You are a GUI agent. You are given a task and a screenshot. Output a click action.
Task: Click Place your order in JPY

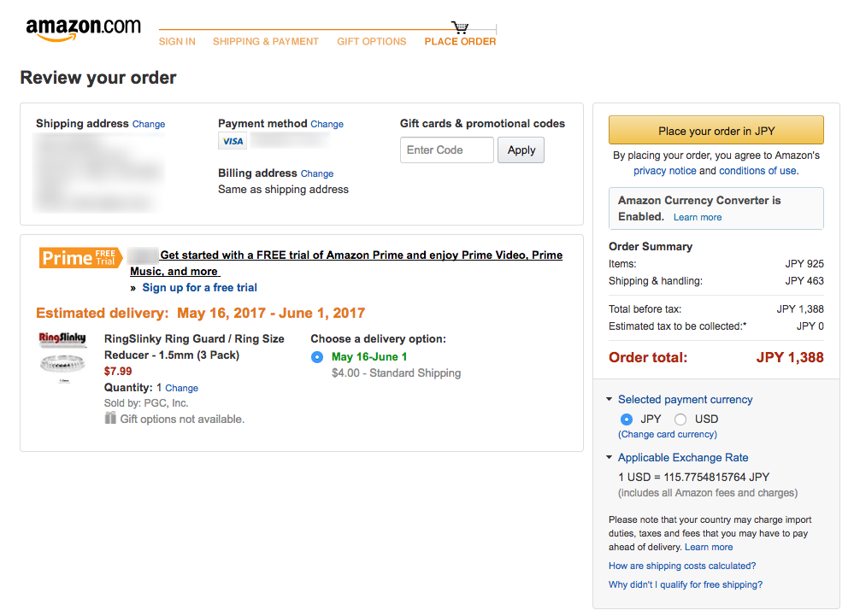pyautogui.click(x=716, y=131)
